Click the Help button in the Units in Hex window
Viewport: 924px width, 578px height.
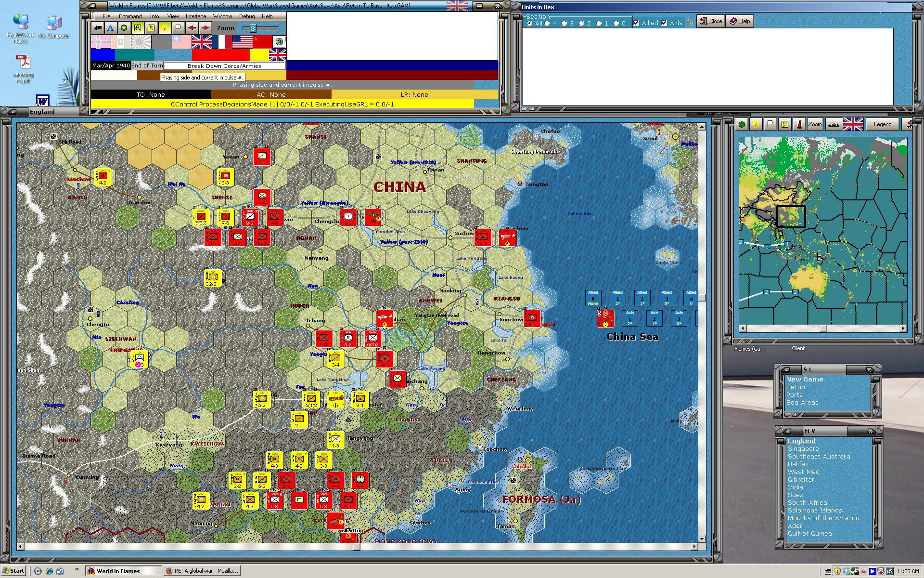(740, 21)
